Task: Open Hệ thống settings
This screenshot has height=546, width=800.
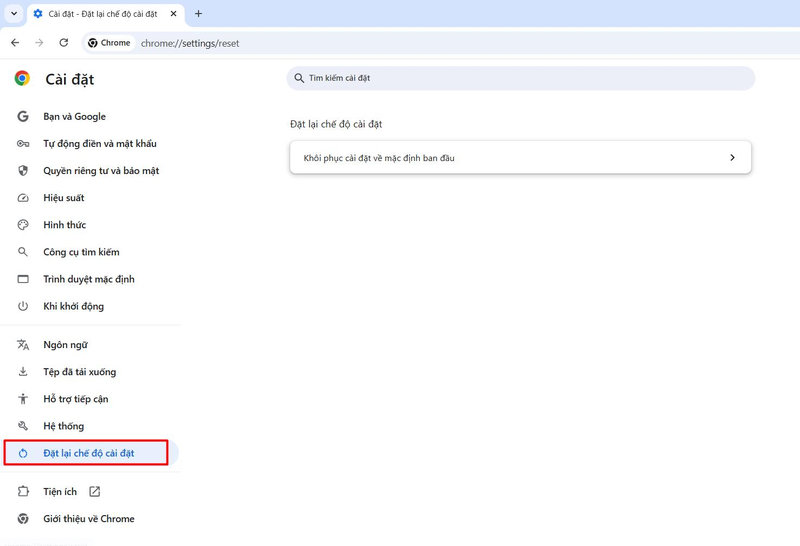Action: click(x=63, y=426)
